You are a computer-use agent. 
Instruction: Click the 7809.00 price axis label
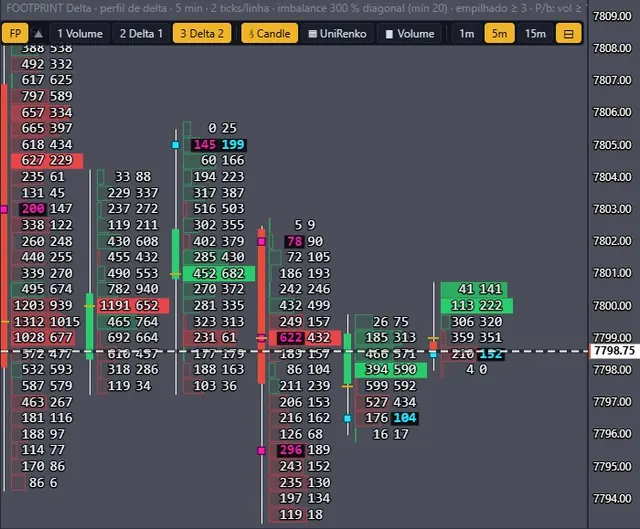(612, 16)
